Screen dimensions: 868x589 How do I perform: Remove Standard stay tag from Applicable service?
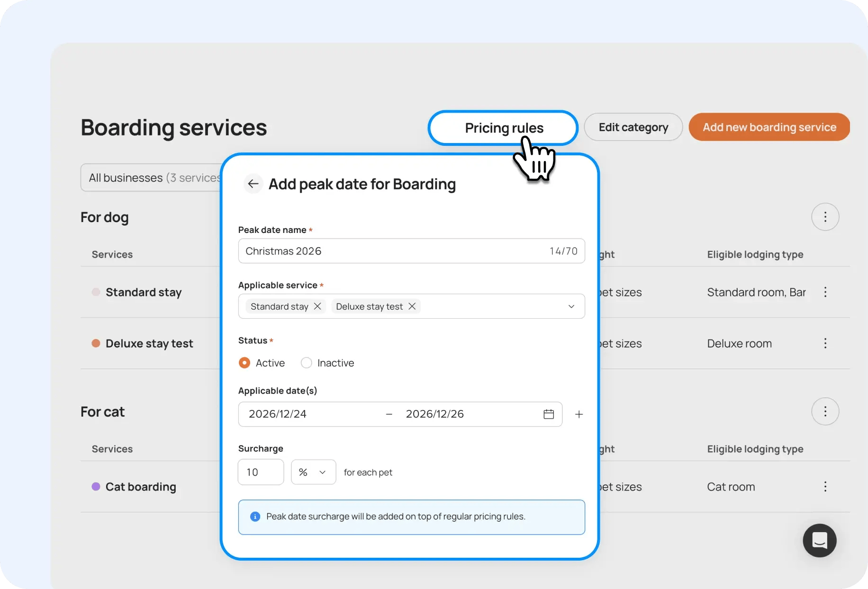coord(317,306)
